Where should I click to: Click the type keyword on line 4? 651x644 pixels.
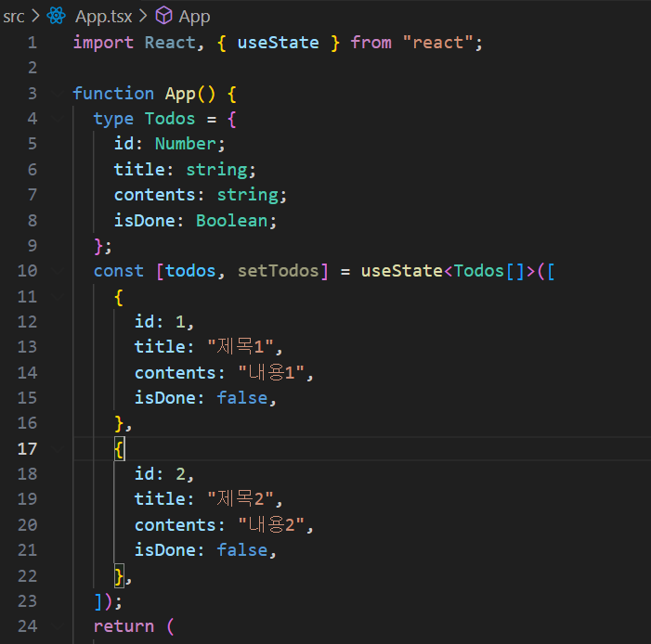pyautogui.click(x=113, y=120)
